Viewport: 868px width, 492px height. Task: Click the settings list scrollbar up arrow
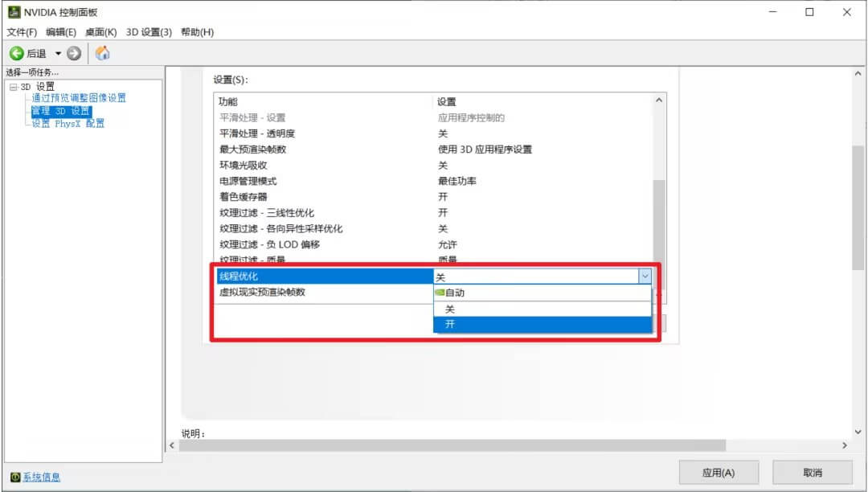click(658, 98)
